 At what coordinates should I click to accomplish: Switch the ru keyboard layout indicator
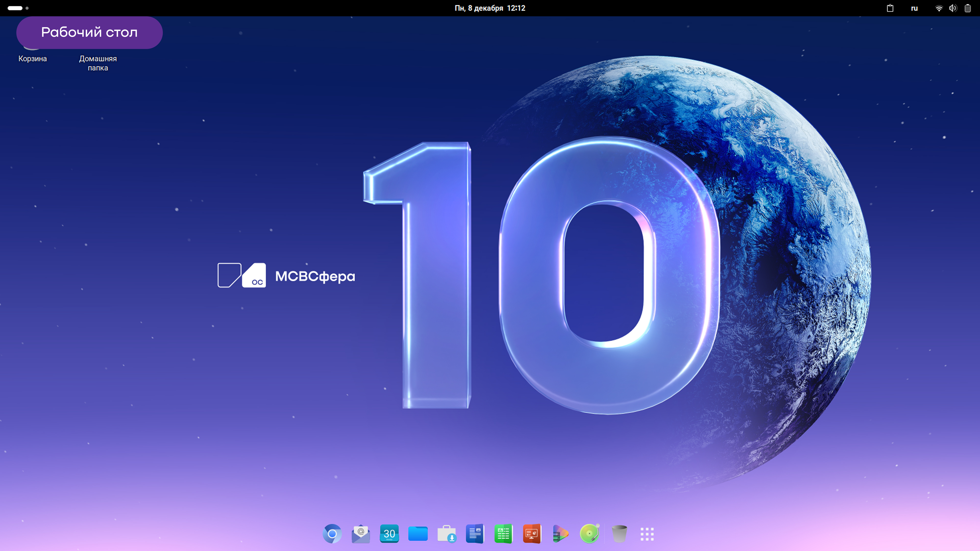point(914,8)
